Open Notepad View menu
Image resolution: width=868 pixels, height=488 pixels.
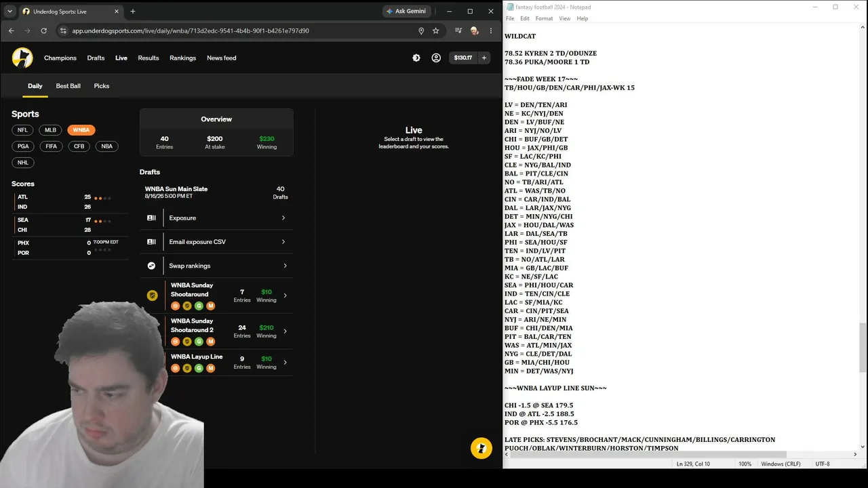[x=565, y=18]
